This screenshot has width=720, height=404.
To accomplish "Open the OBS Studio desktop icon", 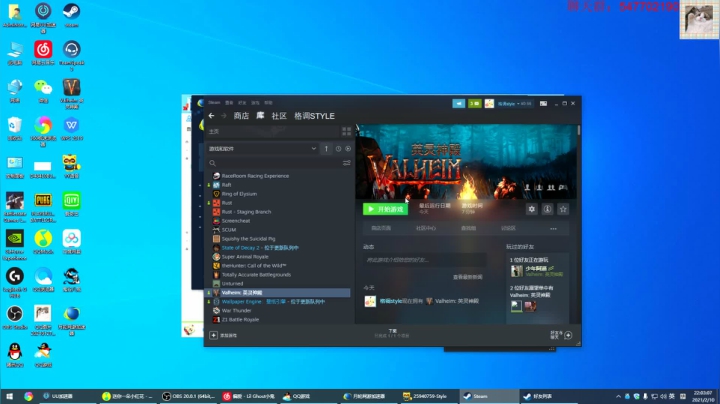I will pos(15,317).
